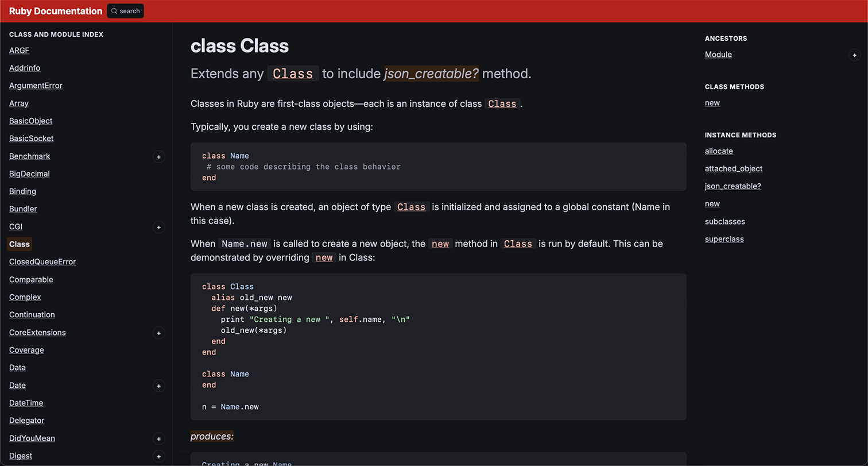Viewport: 868px width, 466px height.
Task: Open Digest module page
Action: point(21,456)
